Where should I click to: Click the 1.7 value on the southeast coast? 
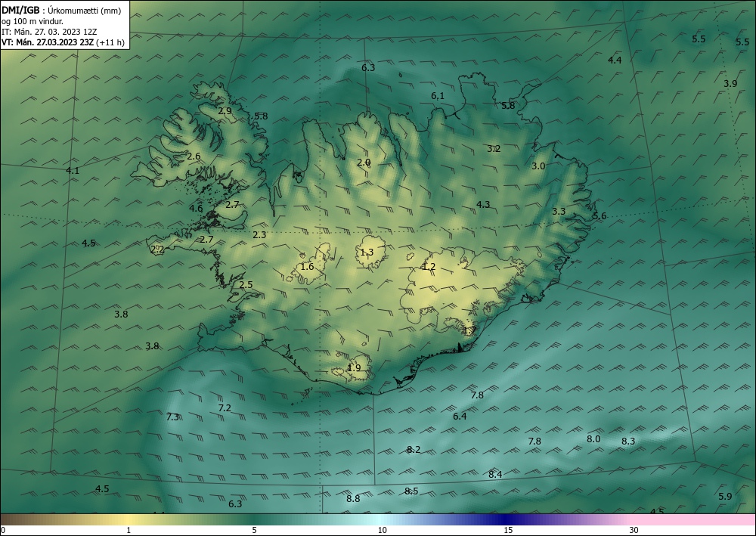point(469,330)
